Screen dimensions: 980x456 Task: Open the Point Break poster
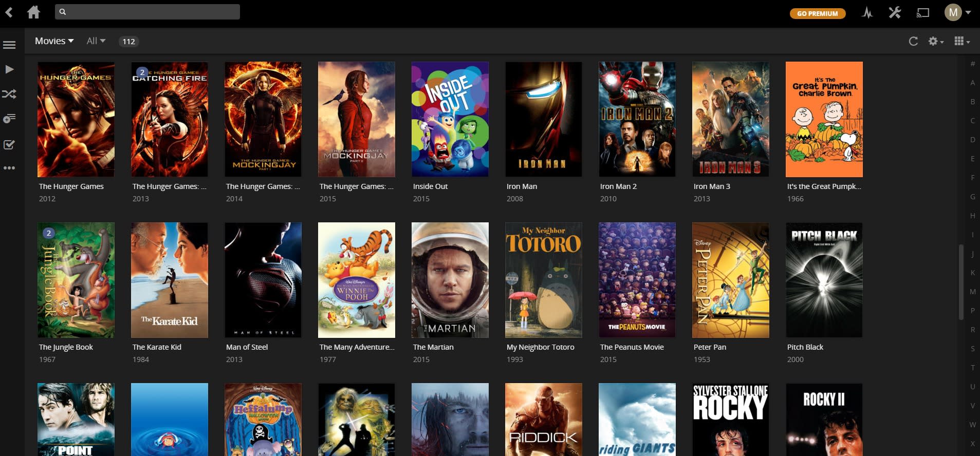tap(76, 420)
